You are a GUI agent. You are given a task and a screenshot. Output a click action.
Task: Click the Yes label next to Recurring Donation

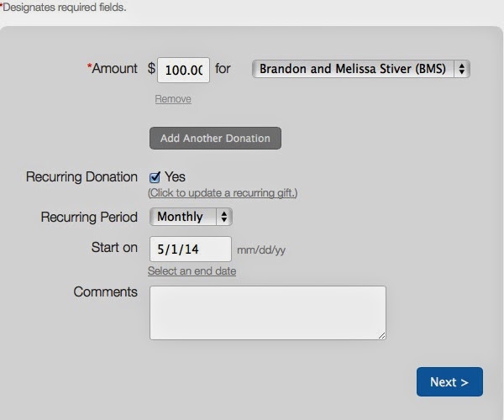coord(175,176)
